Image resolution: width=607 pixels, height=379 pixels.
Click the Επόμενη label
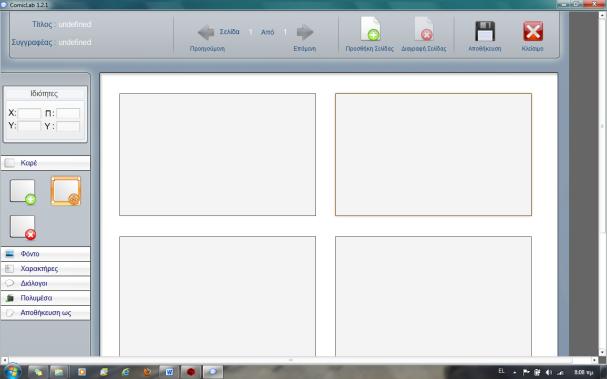305,49
